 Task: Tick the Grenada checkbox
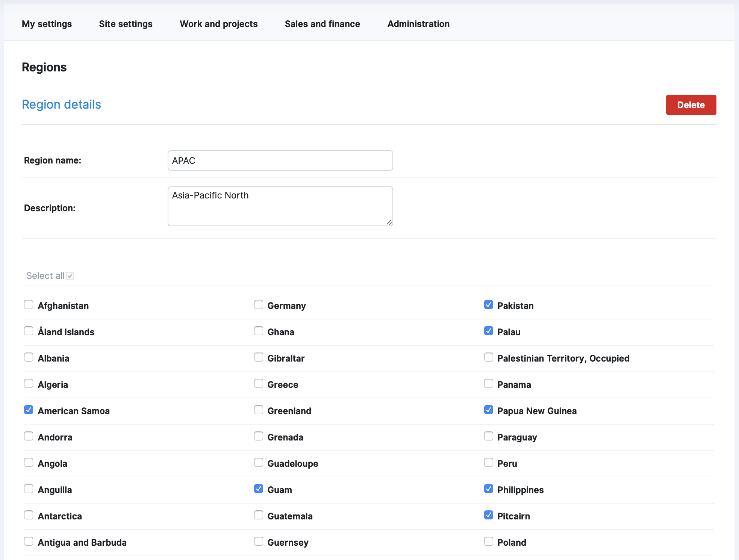pyautogui.click(x=259, y=436)
